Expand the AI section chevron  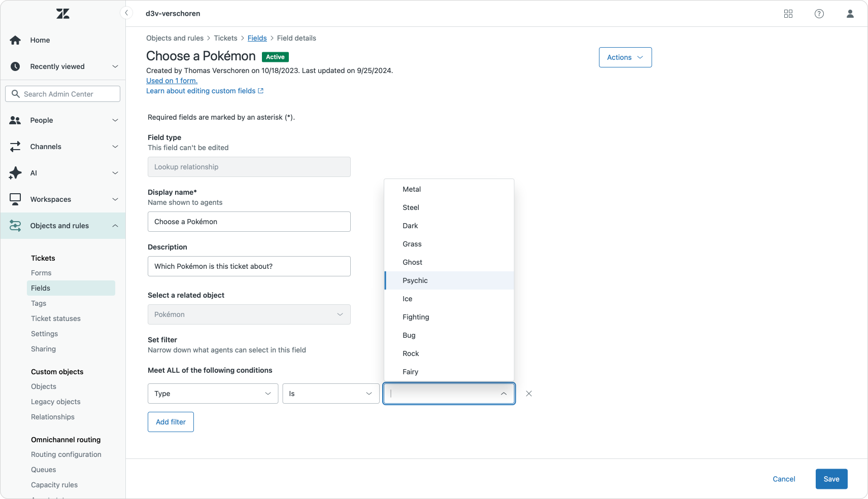click(x=115, y=173)
